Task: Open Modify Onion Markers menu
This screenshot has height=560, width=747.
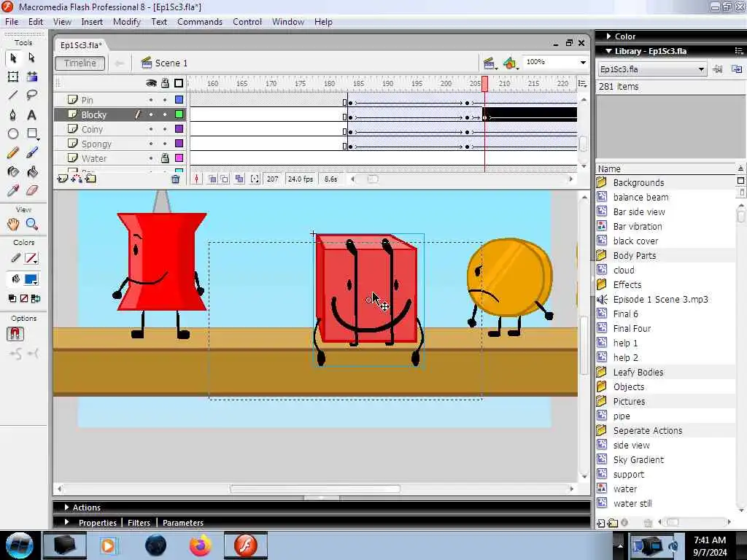Action: pos(255,179)
